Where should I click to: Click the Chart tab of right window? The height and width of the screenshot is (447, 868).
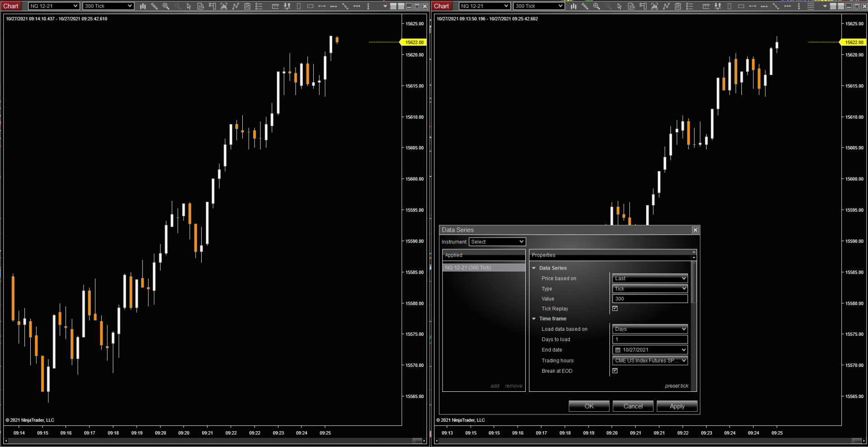pyautogui.click(x=442, y=6)
